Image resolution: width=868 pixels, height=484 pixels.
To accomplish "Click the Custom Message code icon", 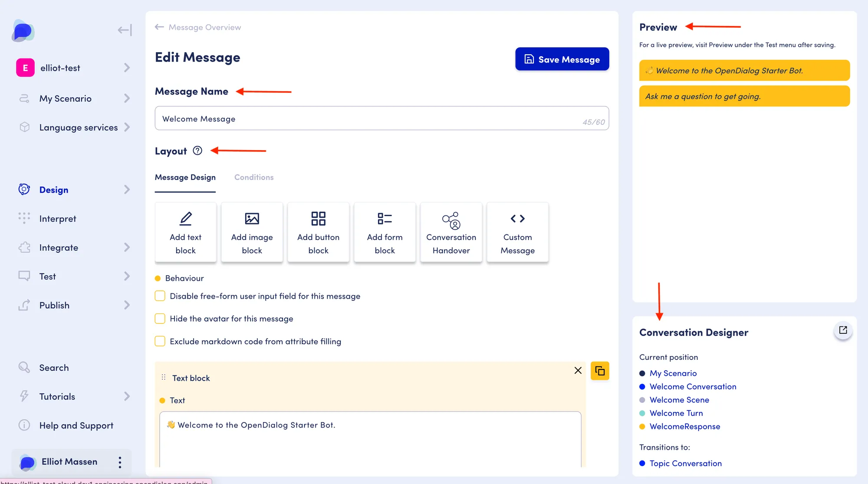I will click(518, 218).
